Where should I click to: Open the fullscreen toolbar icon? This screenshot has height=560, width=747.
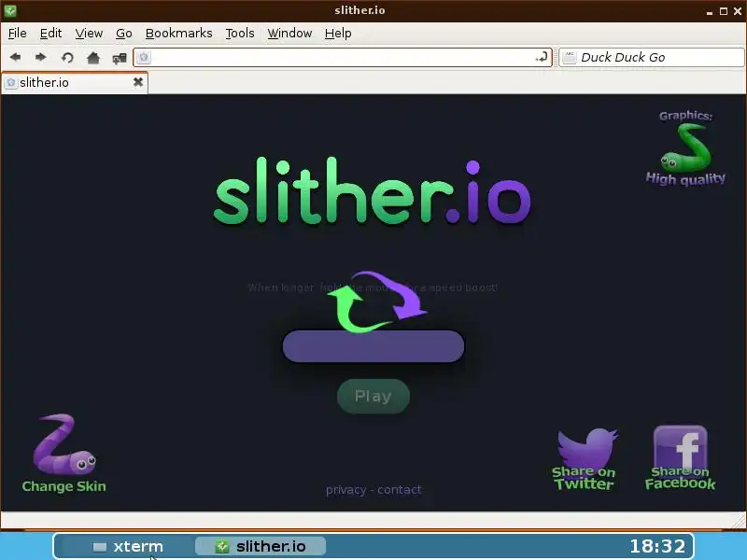click(x=120, y=58)
